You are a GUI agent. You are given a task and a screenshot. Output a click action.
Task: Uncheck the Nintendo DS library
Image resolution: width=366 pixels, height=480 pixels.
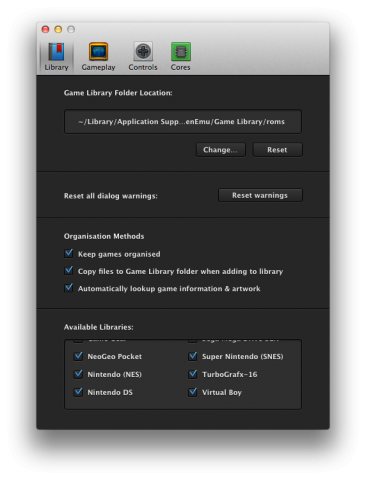coord(78,392)
